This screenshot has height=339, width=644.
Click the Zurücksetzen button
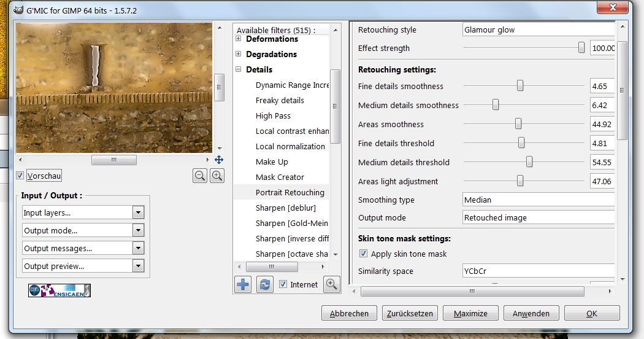(410, 313)
